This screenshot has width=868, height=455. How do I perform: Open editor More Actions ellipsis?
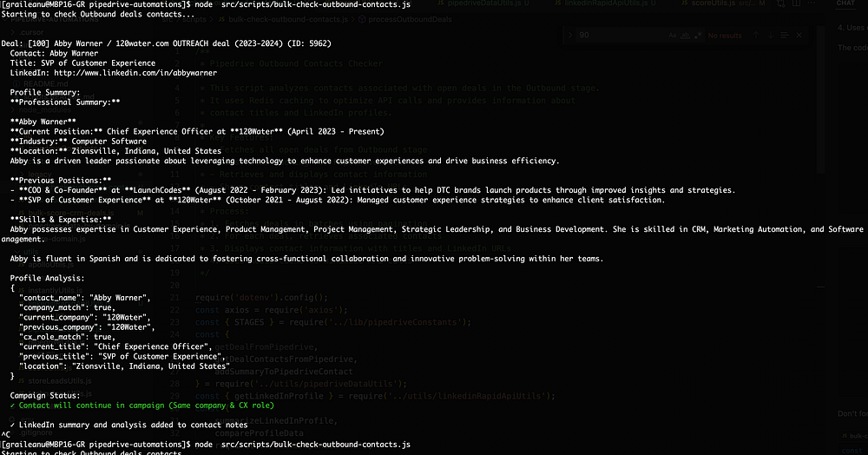tap(811, 3)
